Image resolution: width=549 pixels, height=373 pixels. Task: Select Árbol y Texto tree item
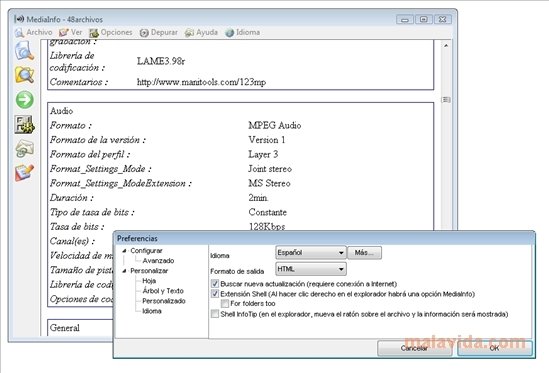(x=163, y=291)
